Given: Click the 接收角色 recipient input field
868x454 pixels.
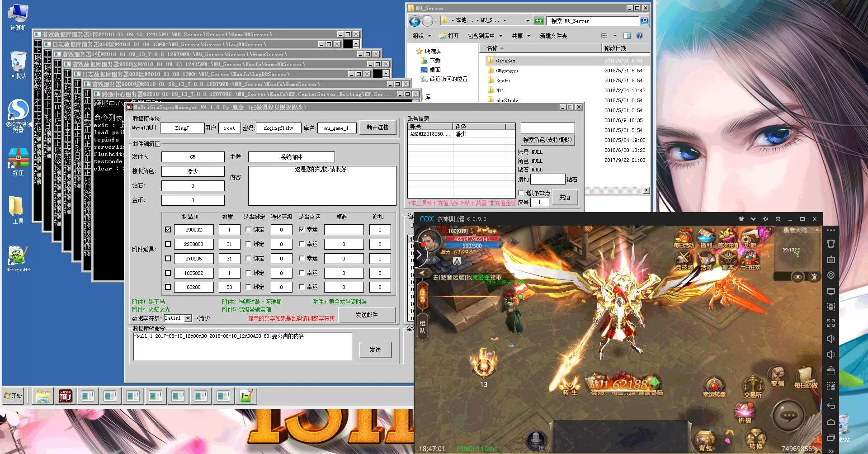Looking at the screenshot, I should (x=193, y=171).
